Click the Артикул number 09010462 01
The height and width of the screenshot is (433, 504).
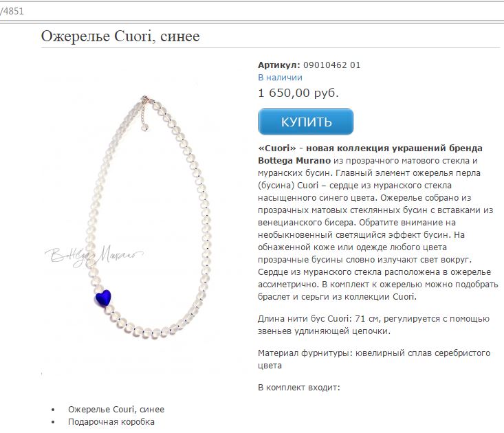point(331,65)
